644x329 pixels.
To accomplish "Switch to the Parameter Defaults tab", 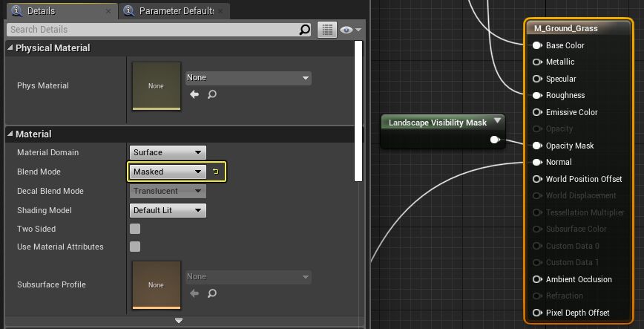I will pyautogui.click(x=176, y=11).
